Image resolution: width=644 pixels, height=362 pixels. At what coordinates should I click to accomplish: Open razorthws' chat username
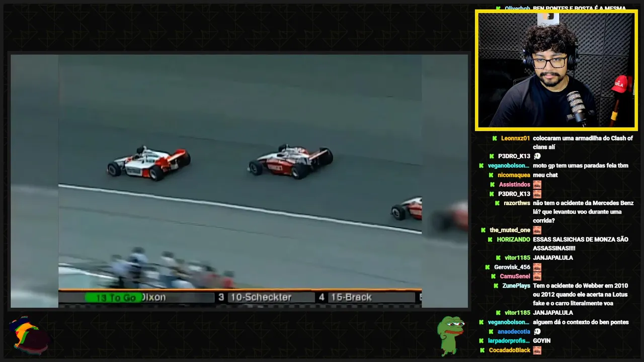click(517, 203)
